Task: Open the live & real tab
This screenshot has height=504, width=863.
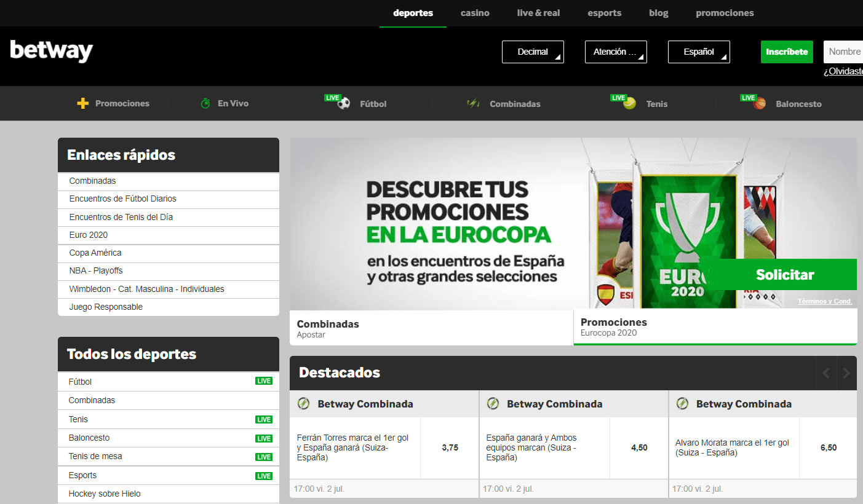Action: coord(538,13)
